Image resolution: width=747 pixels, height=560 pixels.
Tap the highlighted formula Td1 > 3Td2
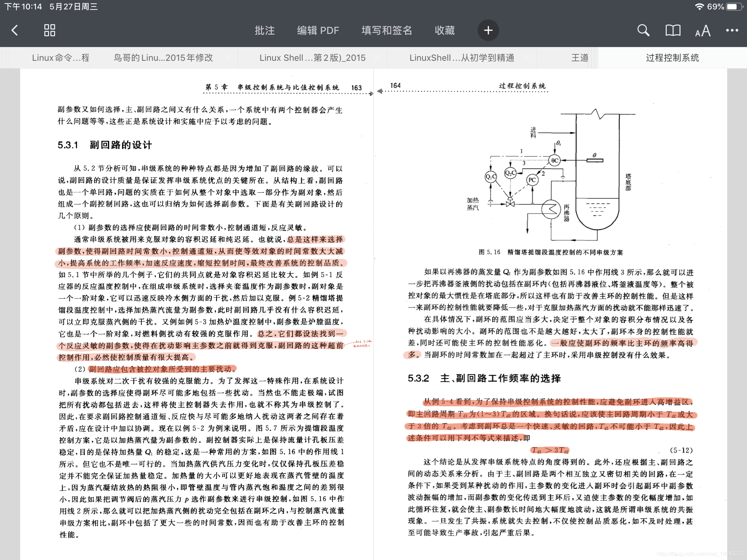(550, 450)
